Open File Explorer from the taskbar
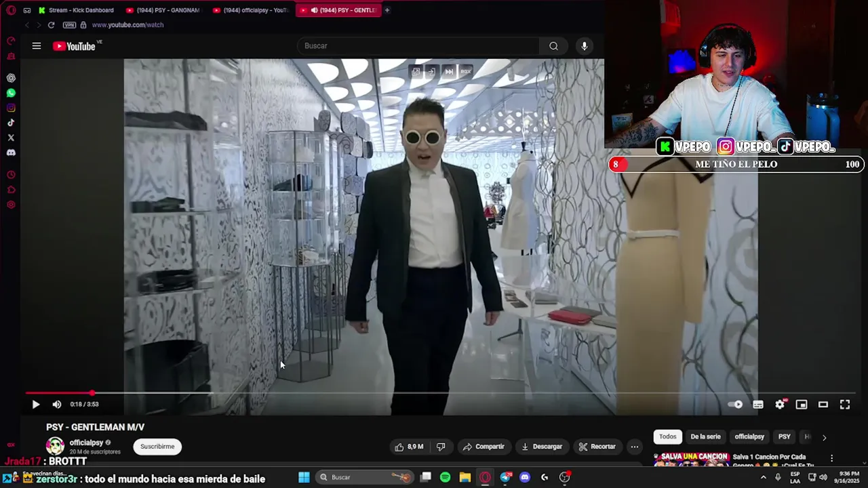This screenshot has height=488, width=868. click(465, 477)
